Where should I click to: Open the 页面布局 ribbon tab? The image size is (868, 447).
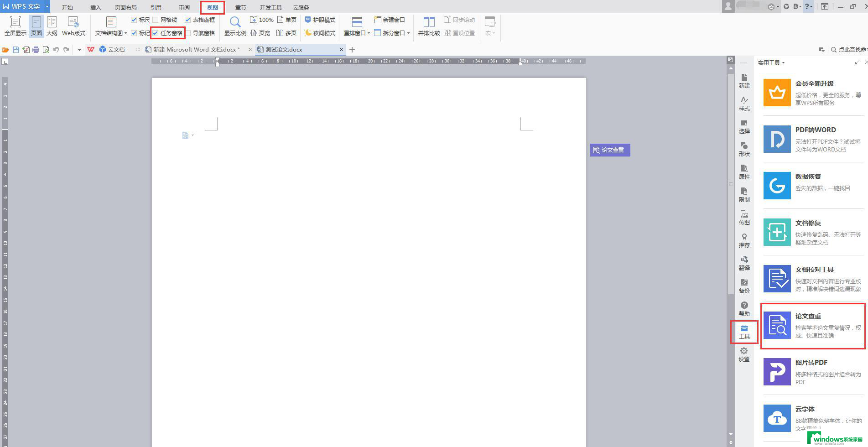(126, 7)
